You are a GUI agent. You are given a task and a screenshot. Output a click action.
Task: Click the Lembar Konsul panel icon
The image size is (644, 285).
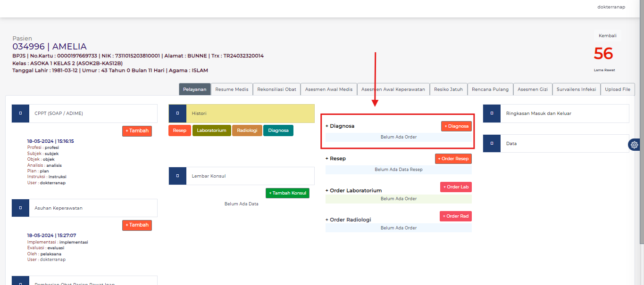177,176
